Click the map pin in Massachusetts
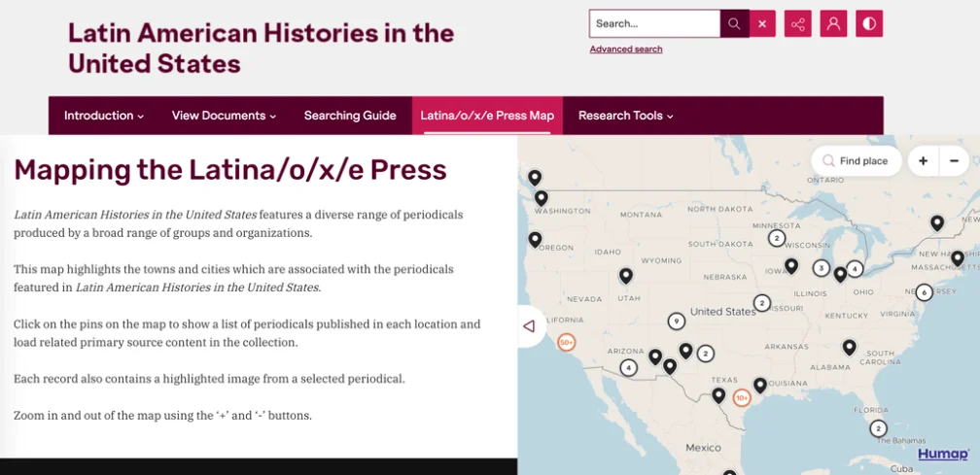This screenshot has width=980, height=475. tap(958, 258)
